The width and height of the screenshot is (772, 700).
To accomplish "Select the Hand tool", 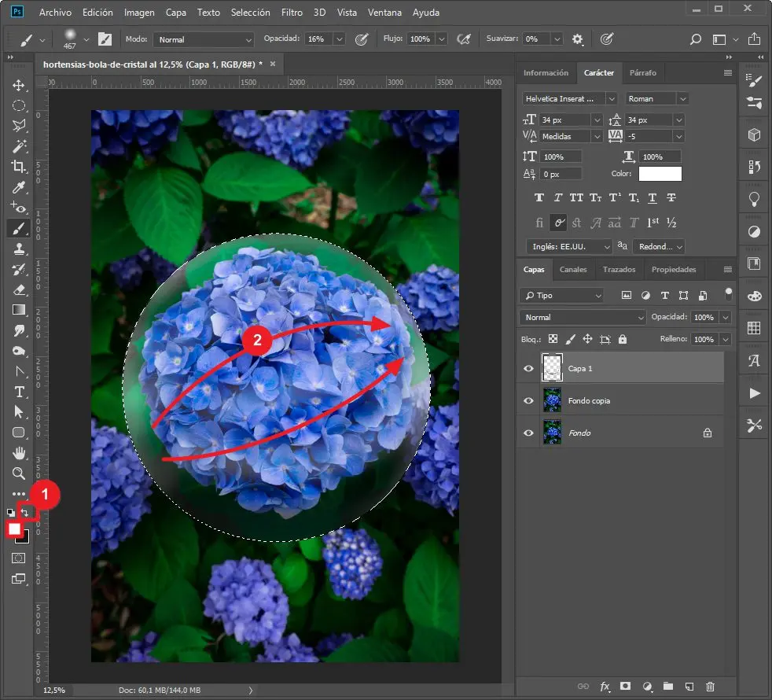I will (x=19, y=453).
